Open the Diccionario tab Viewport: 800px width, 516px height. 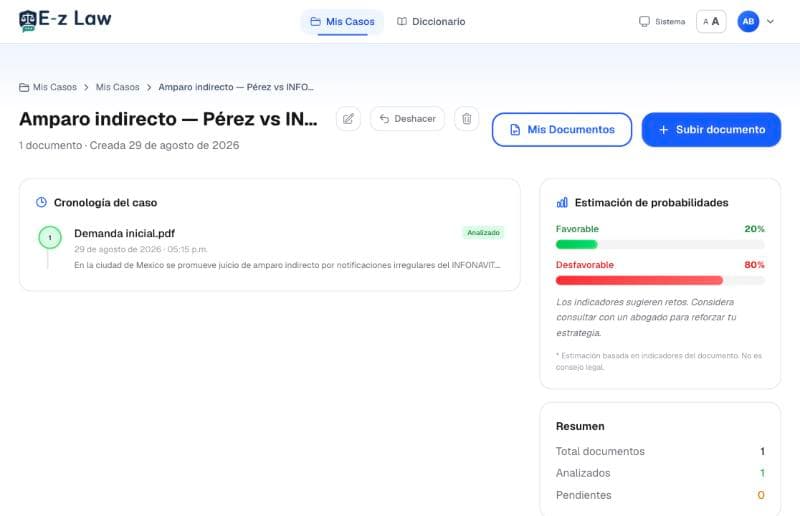click(x=431, y=22)
